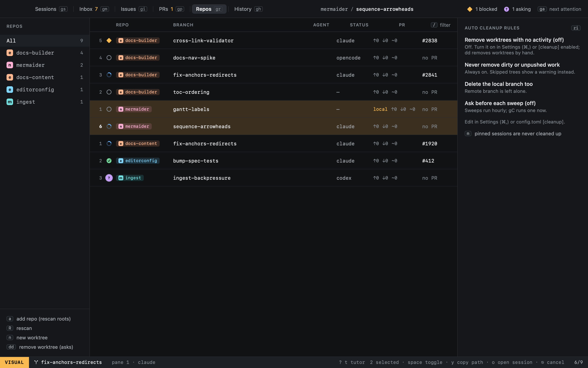Click new worktree action

(x=27, y=338)
